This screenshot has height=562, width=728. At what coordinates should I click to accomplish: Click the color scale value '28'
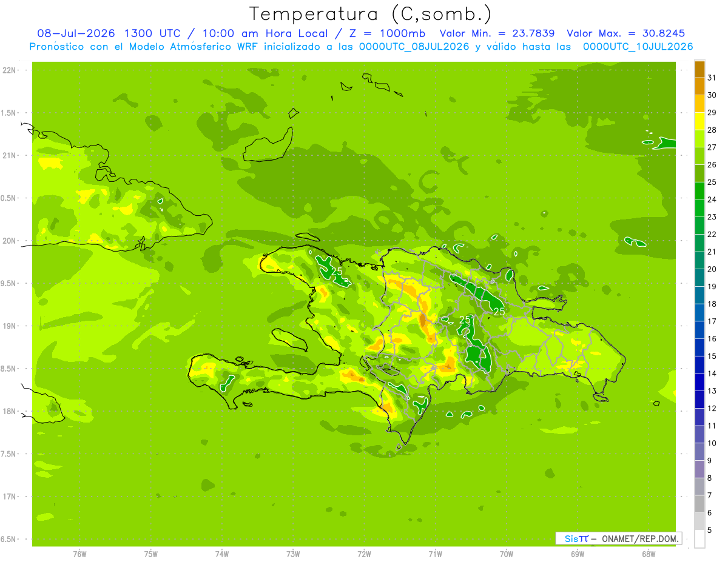712,130
